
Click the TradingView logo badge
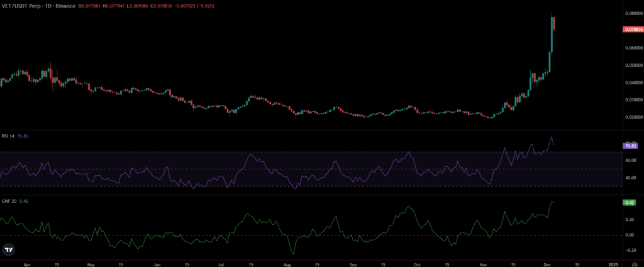[8, 249]
